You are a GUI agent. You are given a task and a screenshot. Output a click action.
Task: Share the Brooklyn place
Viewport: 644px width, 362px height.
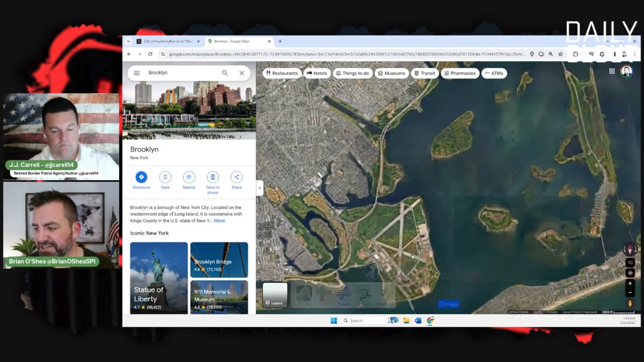click(x=236, y=180)
